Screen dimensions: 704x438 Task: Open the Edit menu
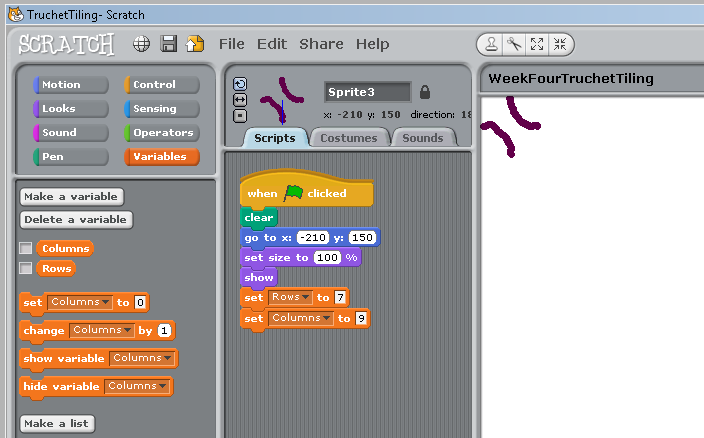271,44
